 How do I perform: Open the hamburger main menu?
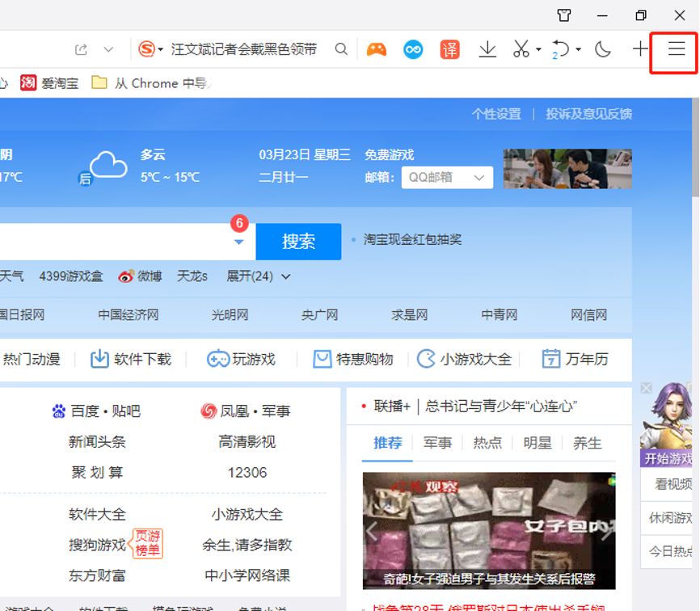point(676,49)
